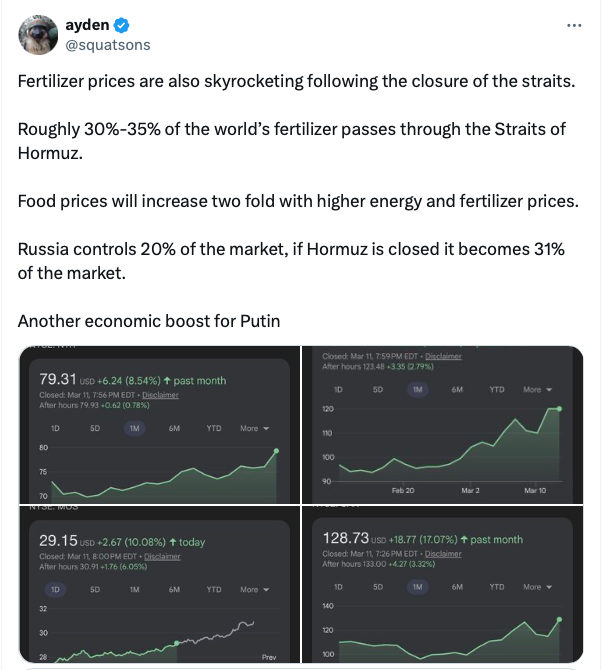
Task: Open the 79.31 USD stock chart image
Action: (x=160, y=424)
